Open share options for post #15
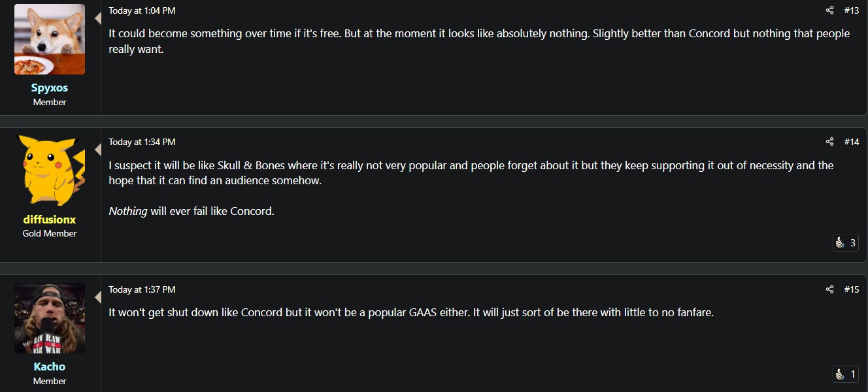Image resolution: width=868 pixels, height=392 pixels. point(829,289)
